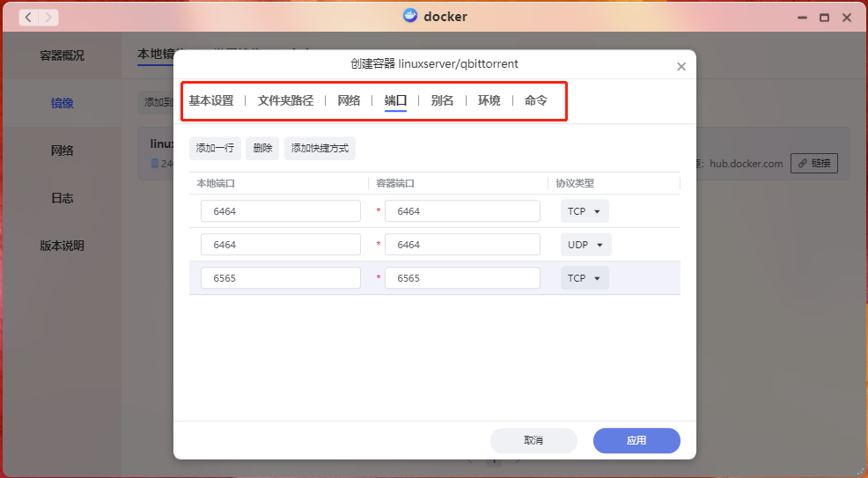Switch to the 基本设置 tab
Viewport: 868px width, 478px height.
[211, 100]
